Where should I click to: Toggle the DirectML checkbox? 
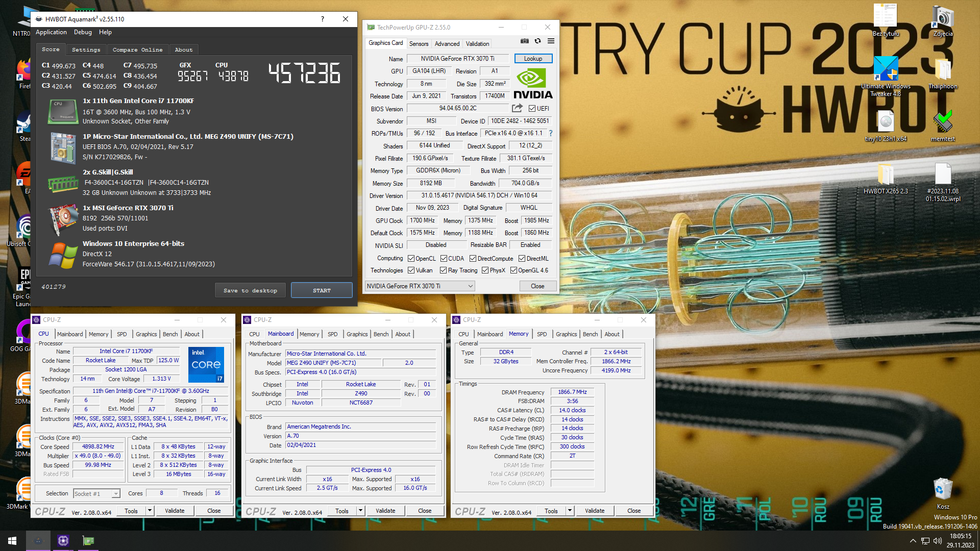(x=522, y=259)
